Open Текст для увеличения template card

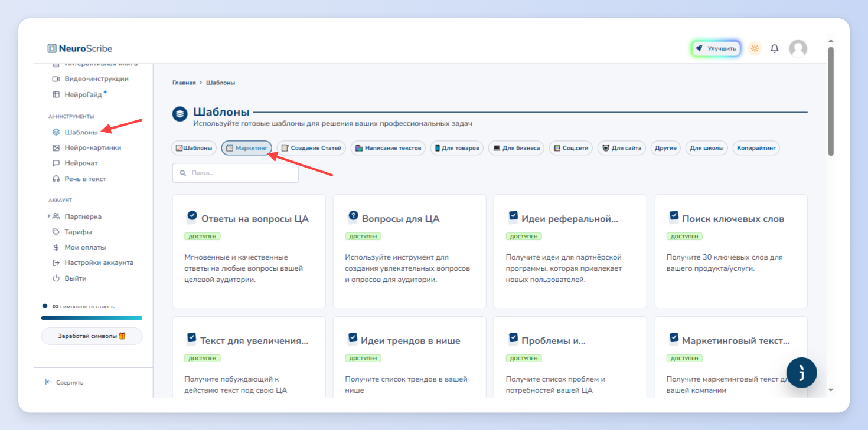249,357
